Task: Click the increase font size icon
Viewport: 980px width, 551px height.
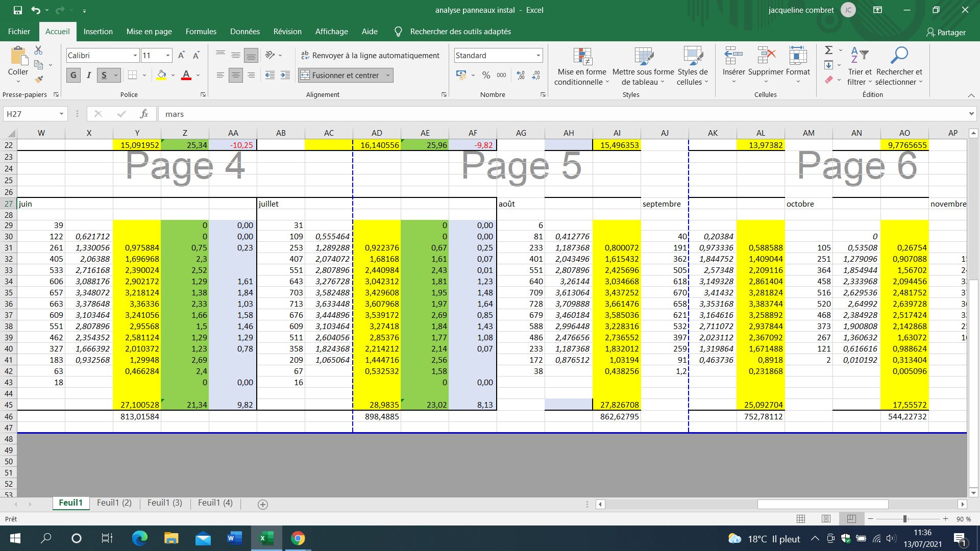Action: point(181,55)
